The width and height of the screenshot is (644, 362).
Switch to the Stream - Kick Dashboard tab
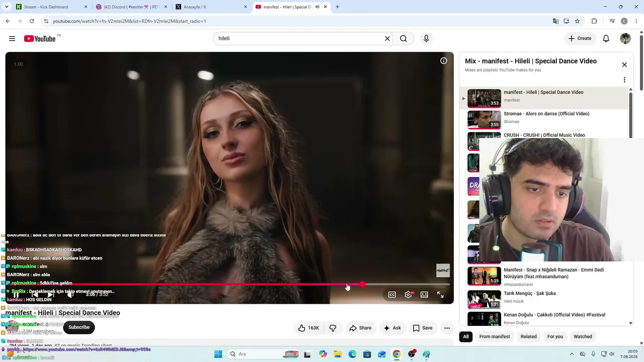(51, 7)
